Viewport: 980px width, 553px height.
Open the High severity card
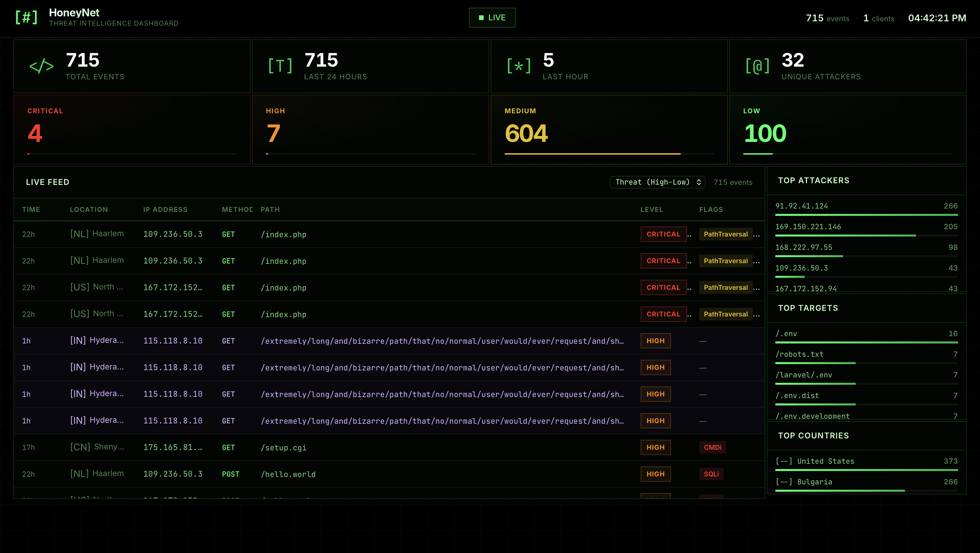[371, 130]
